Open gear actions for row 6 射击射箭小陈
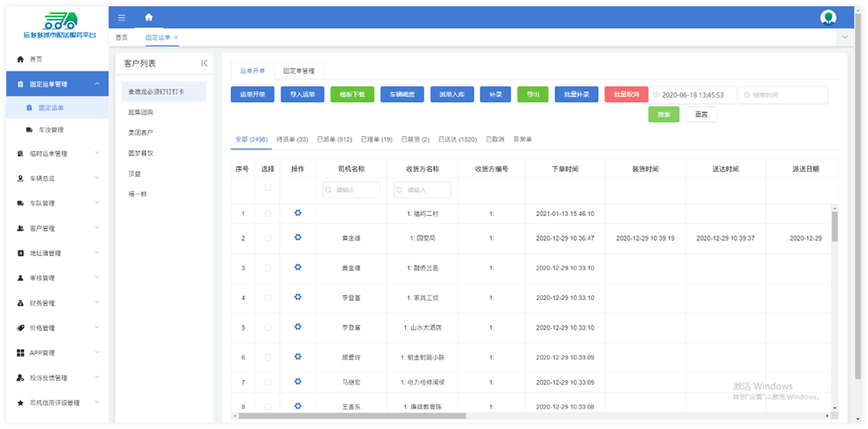The height and width of the screenshot is (429, 868). pos(298,357)
